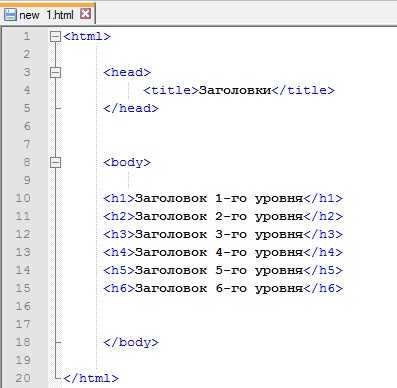Click line number 4 in the margin
The width and height of the screenshot is (397, 388).
(x=27, y=90)
